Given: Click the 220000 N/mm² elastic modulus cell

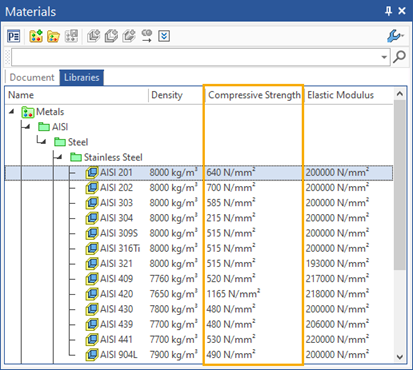Looking at the screenshot, I should tap(337, 339).
